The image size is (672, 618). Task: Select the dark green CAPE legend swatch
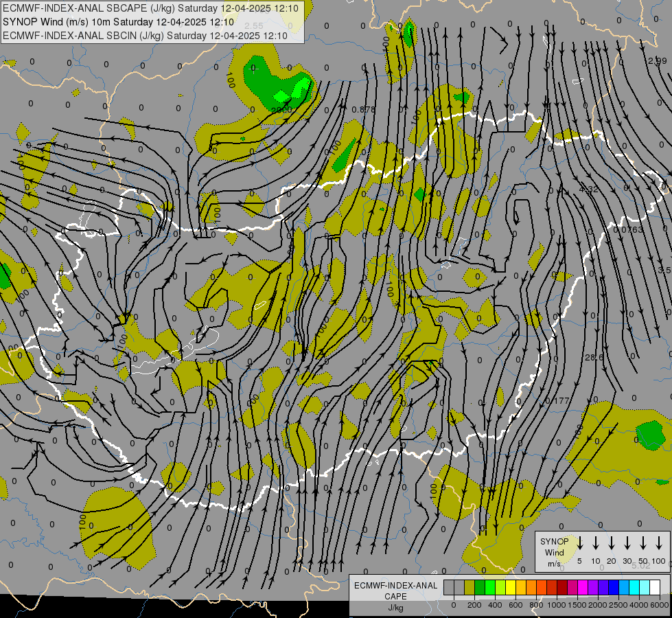[x=480, y=588]
